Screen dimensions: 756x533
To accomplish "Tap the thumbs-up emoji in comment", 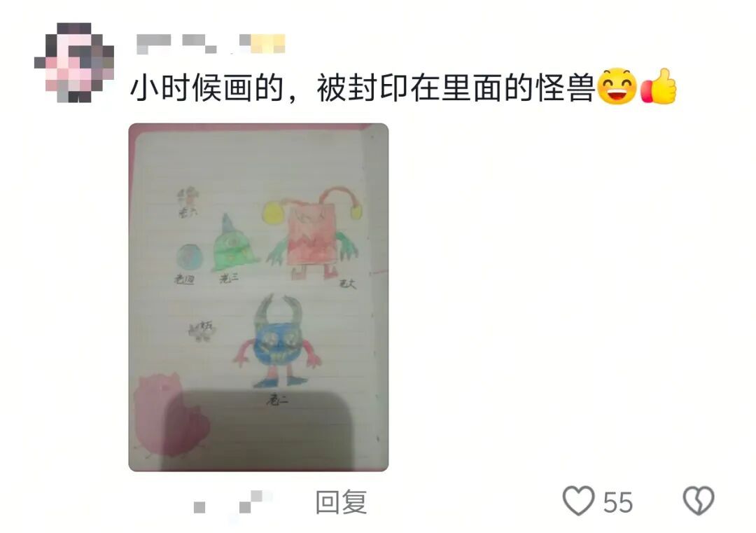I will [659, 86].
